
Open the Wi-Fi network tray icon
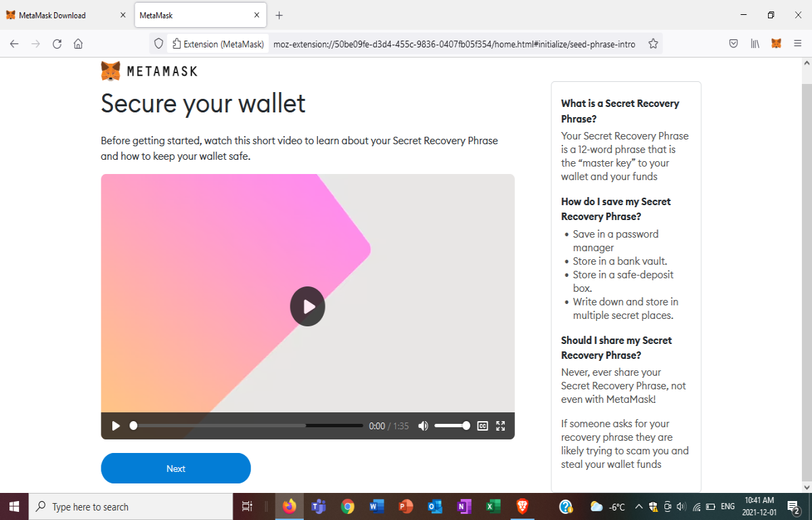696,506
